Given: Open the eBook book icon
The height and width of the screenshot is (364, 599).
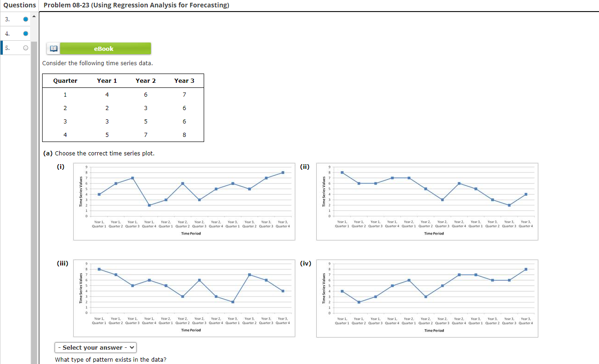Looking at the screenshot, I should [x=53, y=49].
